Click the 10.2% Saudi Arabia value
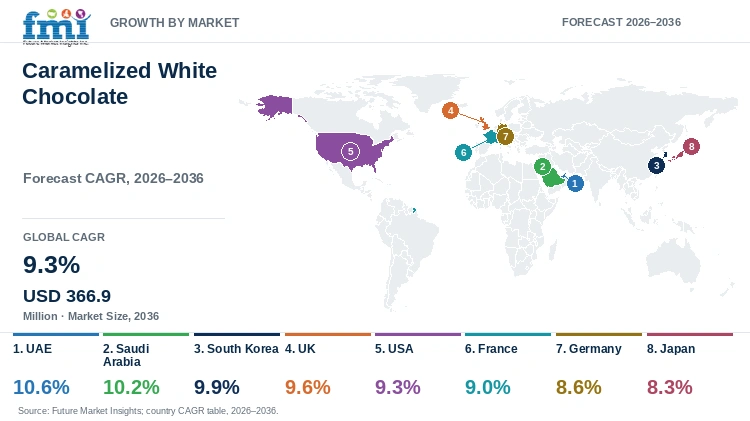Image resolution: width=750 pixels, height=421 pixels. pyautogui.click(x=131, y=387)
